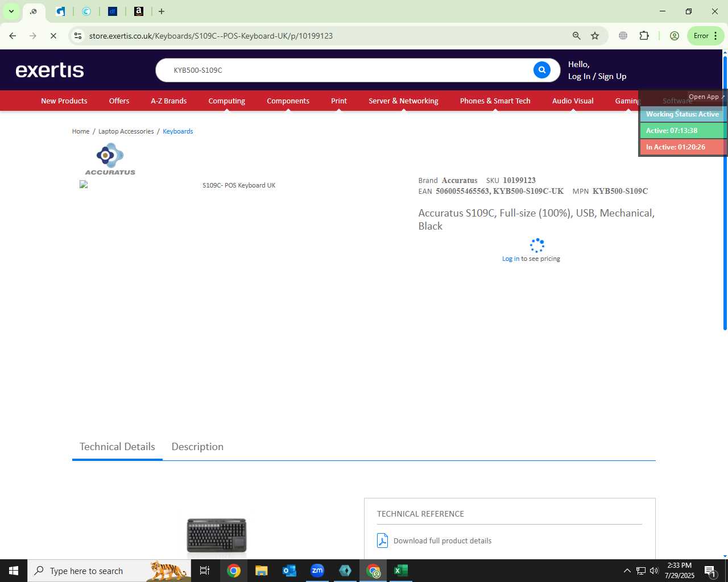
Task: Click the PDF icon for product details
Action: click(x=382, y=541)
